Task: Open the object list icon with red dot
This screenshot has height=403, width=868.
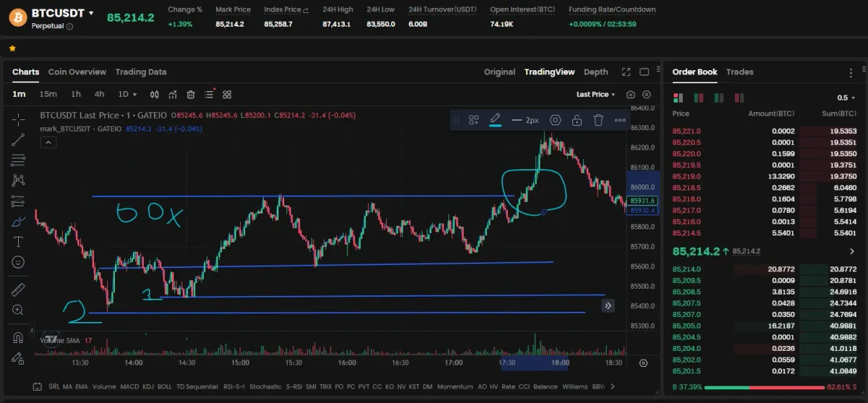Action: pyautogui.click(x=210, y=94)
